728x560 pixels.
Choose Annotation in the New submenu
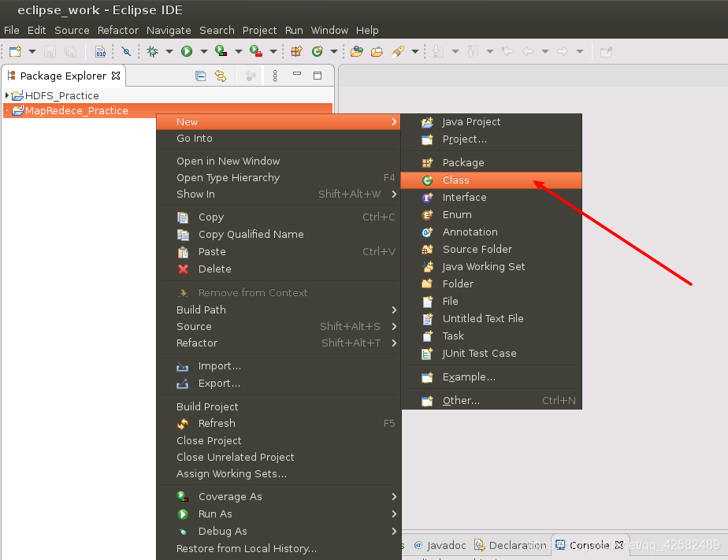[x=491, y=232]
